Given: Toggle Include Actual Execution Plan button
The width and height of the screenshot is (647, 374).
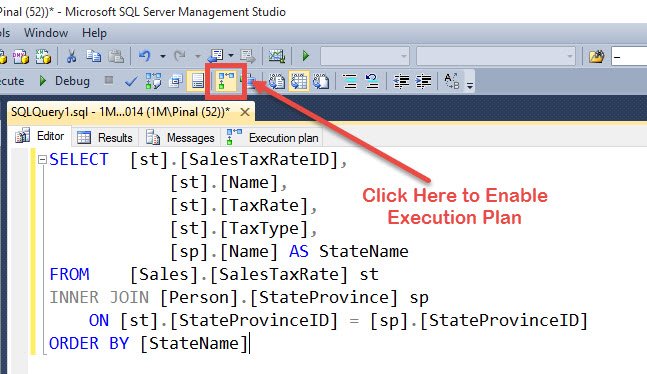Looking at the screenshot, I should pos(226,81).
